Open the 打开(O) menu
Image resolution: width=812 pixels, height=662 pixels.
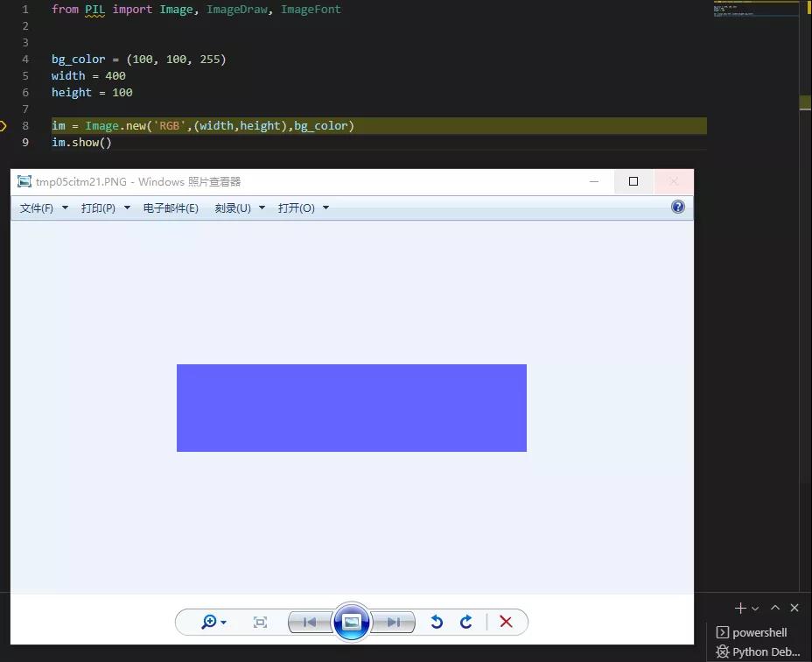click(x=297, y=208)
